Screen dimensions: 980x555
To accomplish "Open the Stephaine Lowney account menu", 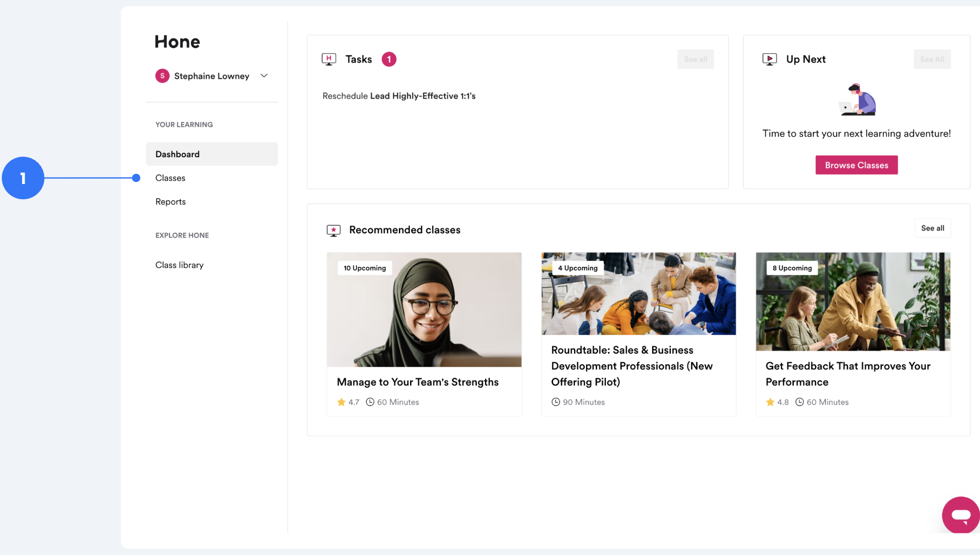I will click(x=211, y=76).
